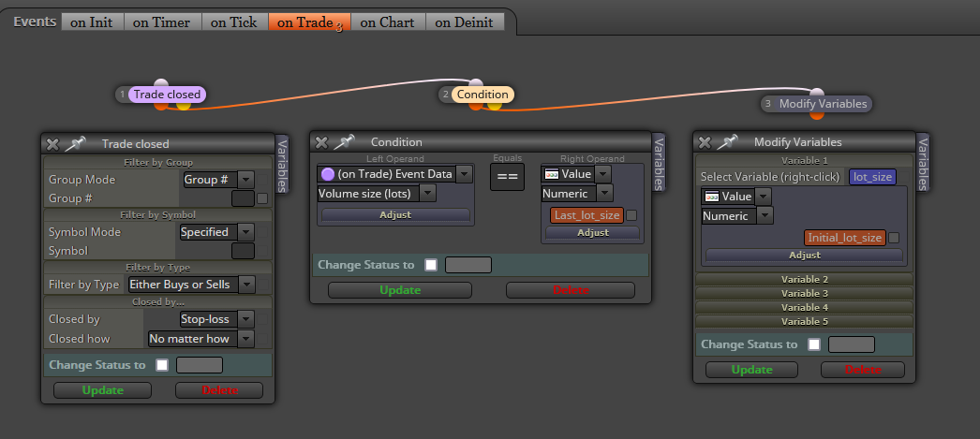Click the yellow output connector of Trade closed node
980x439 pixels.
pos(183,106)
